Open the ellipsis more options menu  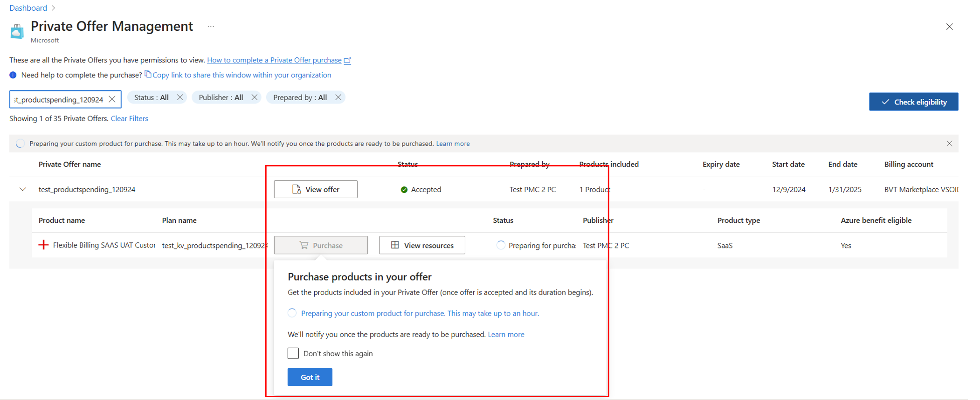pos(211,27)
